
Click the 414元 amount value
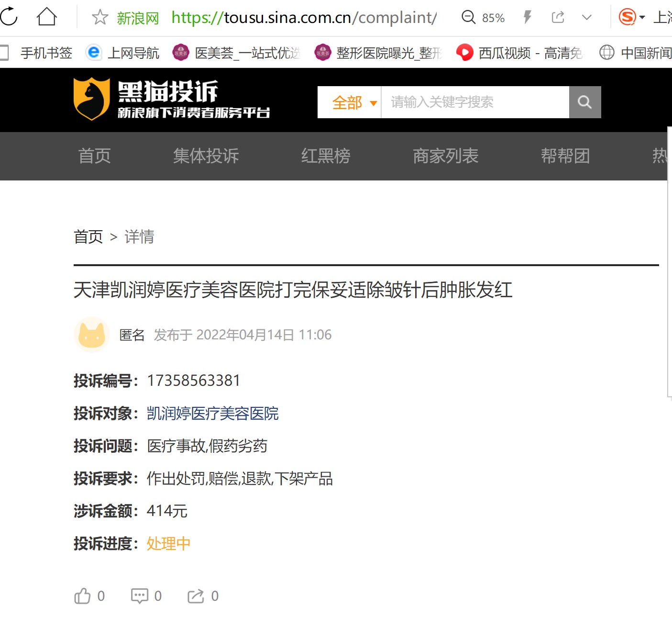(x=167, y=511)
